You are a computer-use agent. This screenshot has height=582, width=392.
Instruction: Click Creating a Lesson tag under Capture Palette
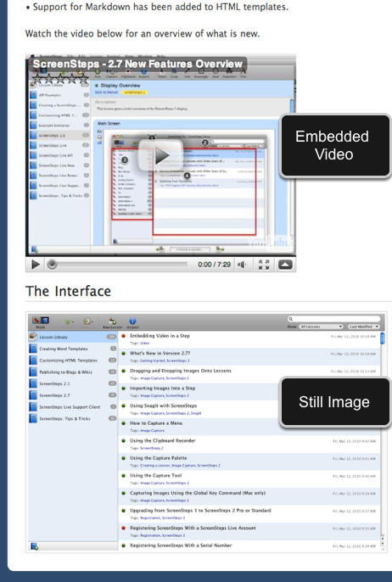click(x=155, y=466)
